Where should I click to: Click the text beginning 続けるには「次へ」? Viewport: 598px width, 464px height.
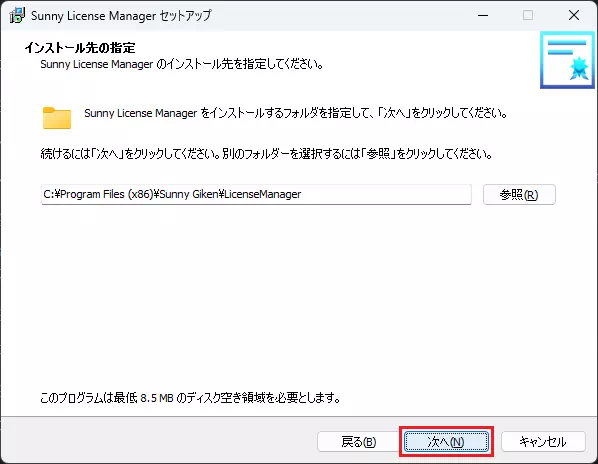266,154
